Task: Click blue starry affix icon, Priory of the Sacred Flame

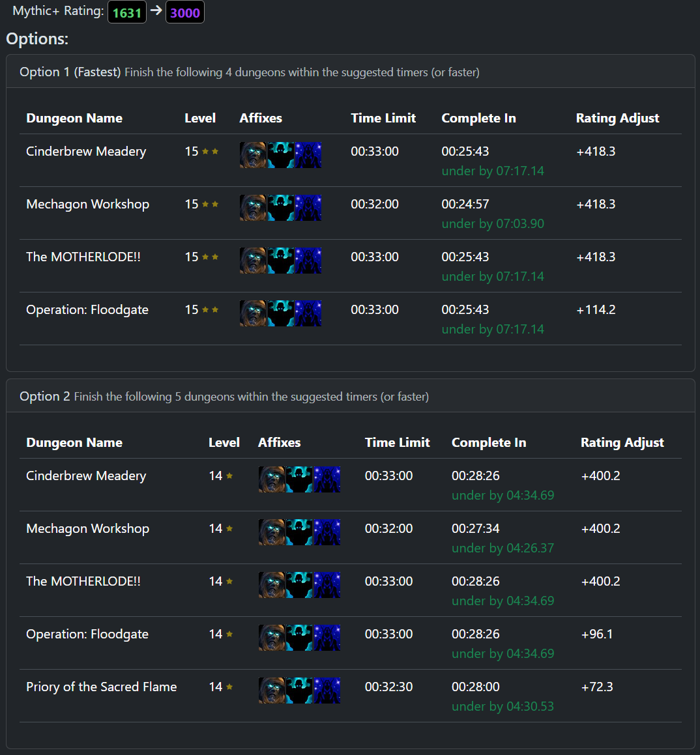Action: (327, 691)
